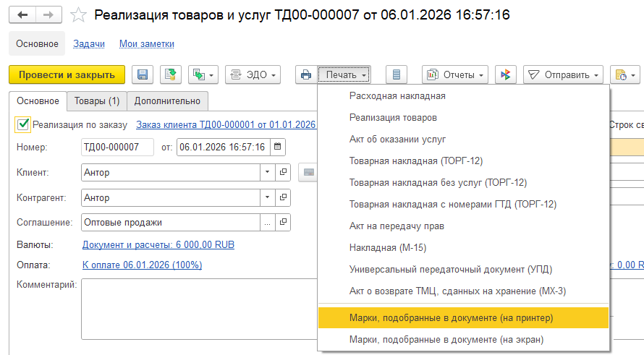Click the Соглашение ellipsis select button
The height and width of the screenshot is (355, 644).
coord(268,222)
